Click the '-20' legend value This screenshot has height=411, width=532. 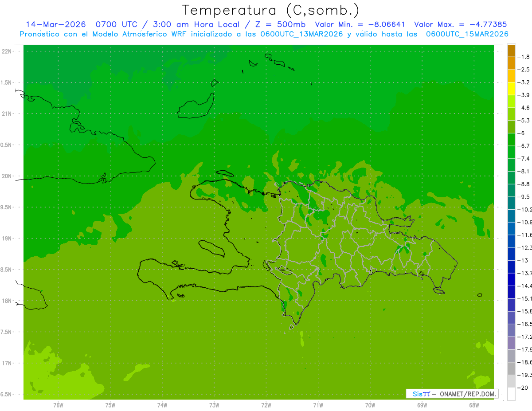tap(523, 388)
